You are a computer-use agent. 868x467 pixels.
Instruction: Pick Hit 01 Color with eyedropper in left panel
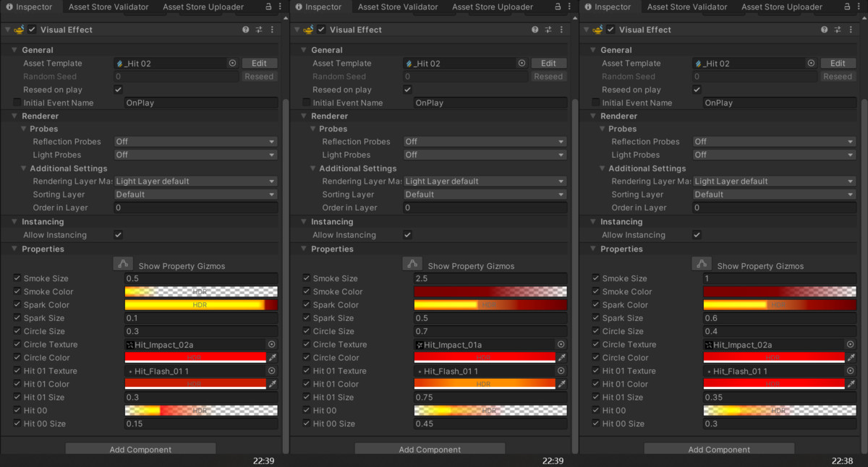click(x=273, y=384)
